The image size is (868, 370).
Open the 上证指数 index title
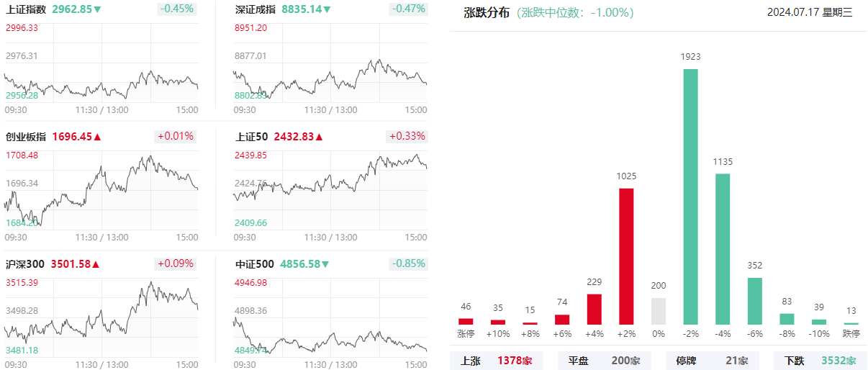click(x=26, y=9)
